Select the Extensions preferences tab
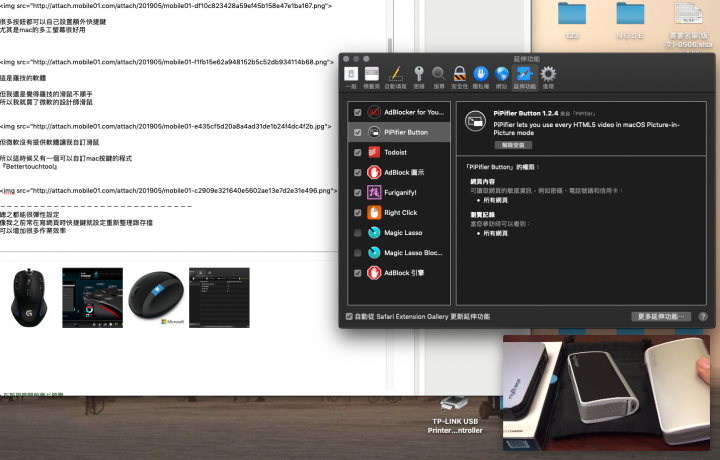The height and width of the screenshot is (460, 720). click(x=524, y=78)
